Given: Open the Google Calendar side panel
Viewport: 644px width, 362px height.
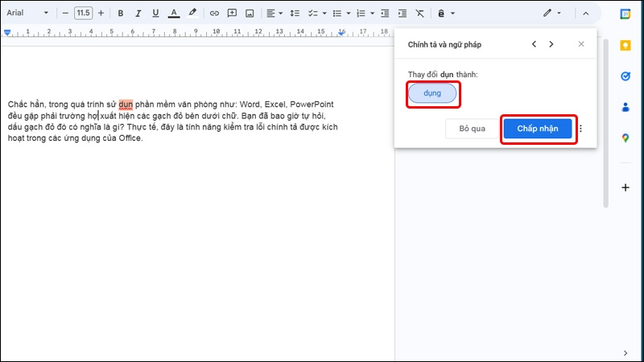Looking at the screenshot, I should click(x=625, y=14).
